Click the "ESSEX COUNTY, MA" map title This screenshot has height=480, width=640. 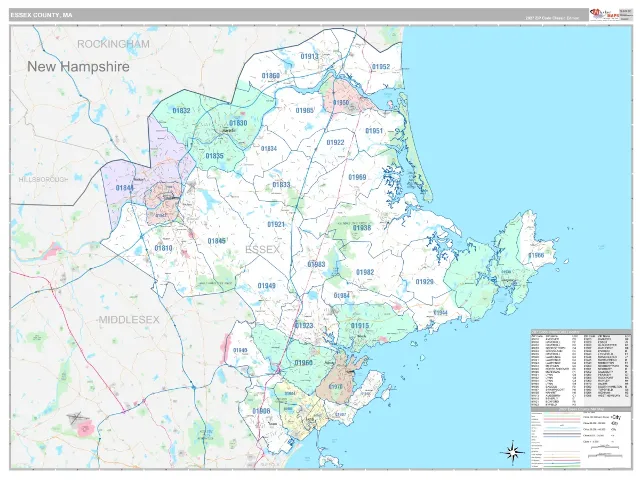point(41,15)
